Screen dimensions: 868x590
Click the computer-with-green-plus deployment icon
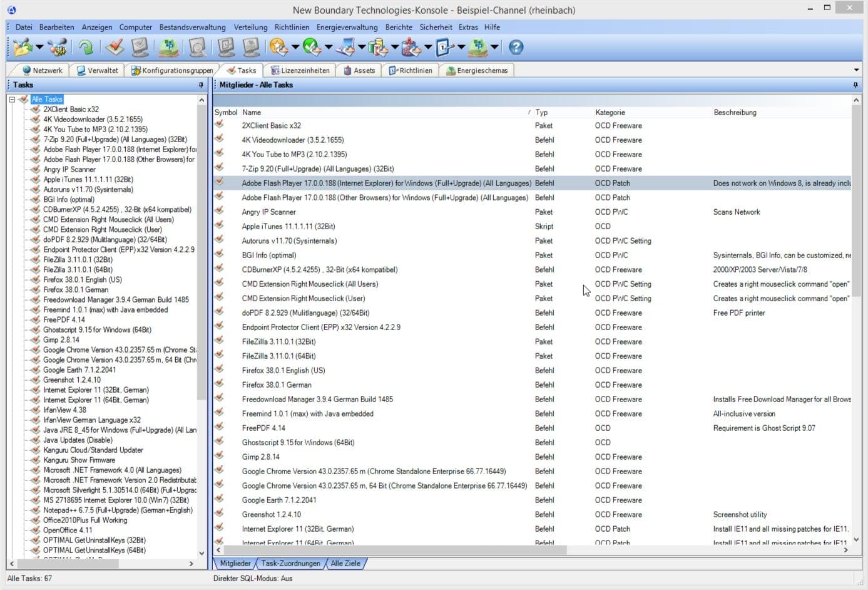tap(168, 47)
